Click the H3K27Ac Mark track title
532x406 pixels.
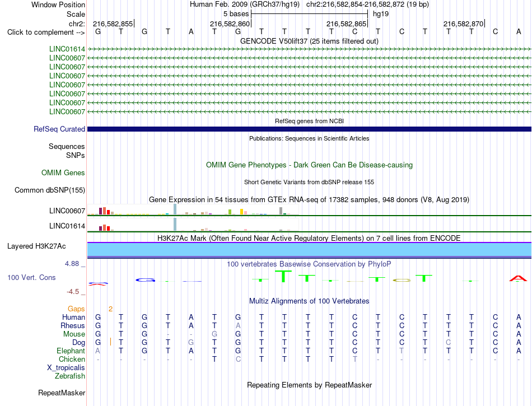point(309,238)
